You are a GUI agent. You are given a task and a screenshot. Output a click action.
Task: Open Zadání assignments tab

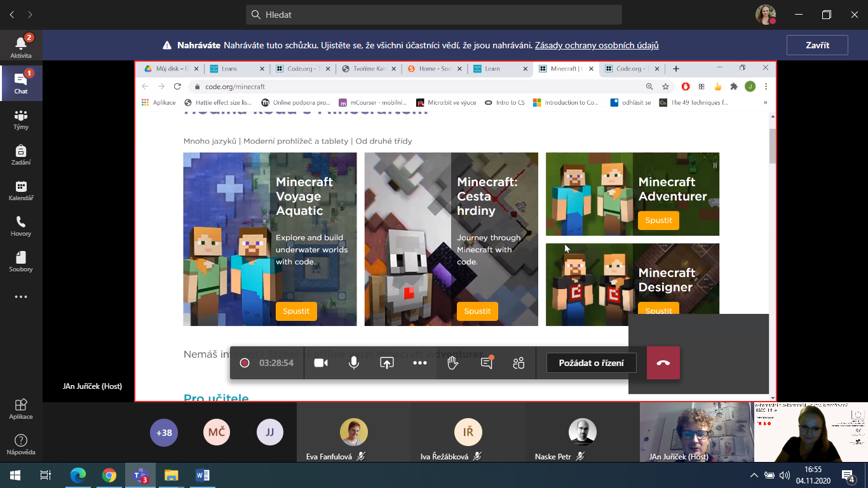tap(21, 154)
